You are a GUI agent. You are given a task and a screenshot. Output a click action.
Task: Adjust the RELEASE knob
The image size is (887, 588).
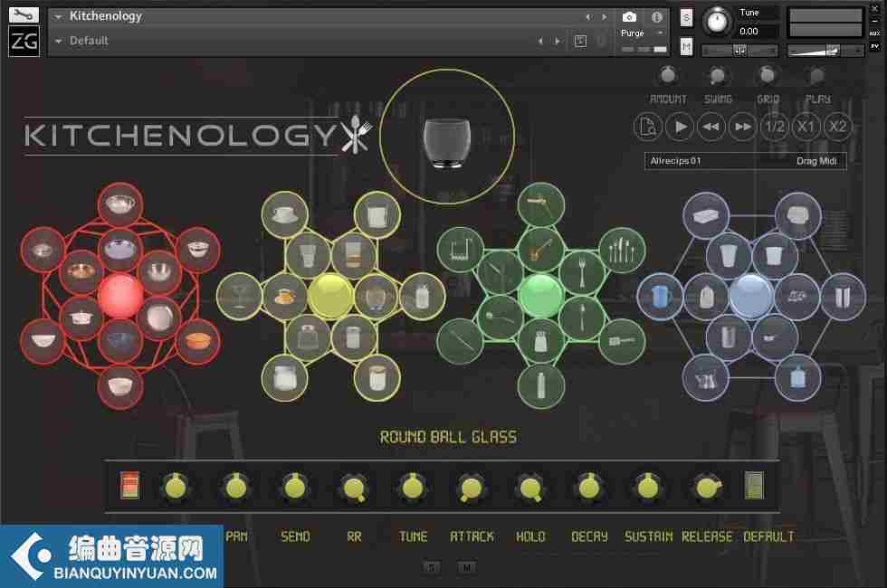707,488
